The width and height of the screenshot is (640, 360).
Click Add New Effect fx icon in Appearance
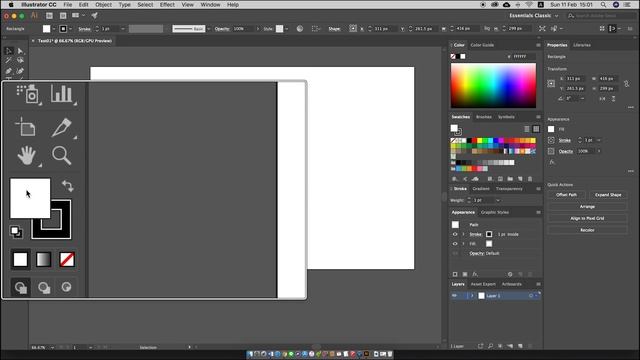(475, 274)
